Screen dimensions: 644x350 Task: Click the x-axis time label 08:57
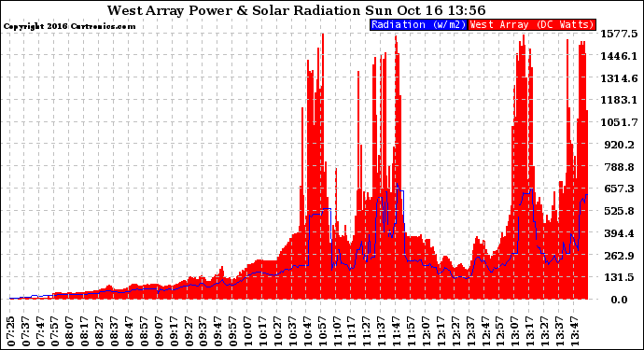144,331
